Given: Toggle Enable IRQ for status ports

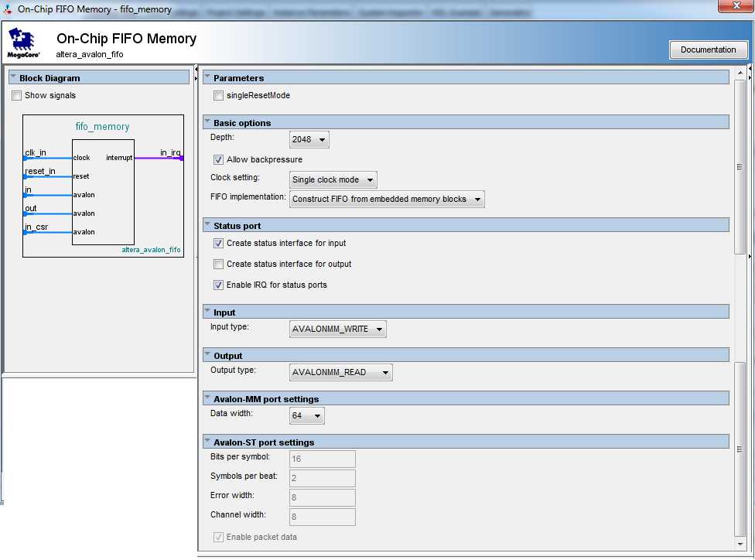Looking at the screenshot, I should click(x=219, y=285).
